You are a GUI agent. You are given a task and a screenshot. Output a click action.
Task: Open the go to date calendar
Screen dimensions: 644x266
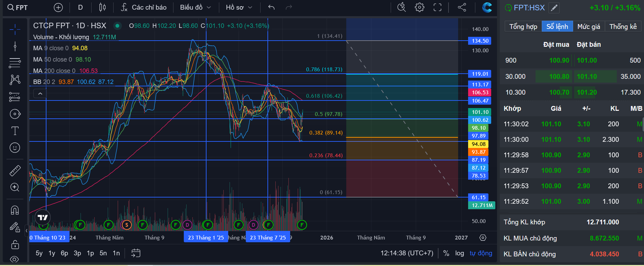pos(136,253)
